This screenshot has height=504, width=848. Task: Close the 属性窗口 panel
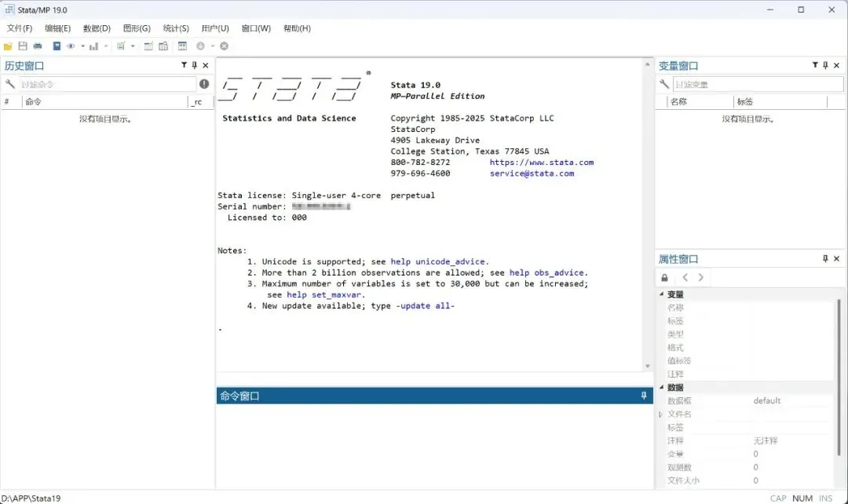pyautogui.click(x=837, y=259)
